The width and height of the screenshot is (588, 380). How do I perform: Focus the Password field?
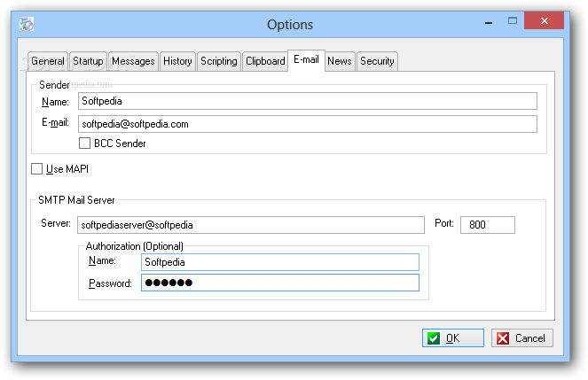click(280, 283)
